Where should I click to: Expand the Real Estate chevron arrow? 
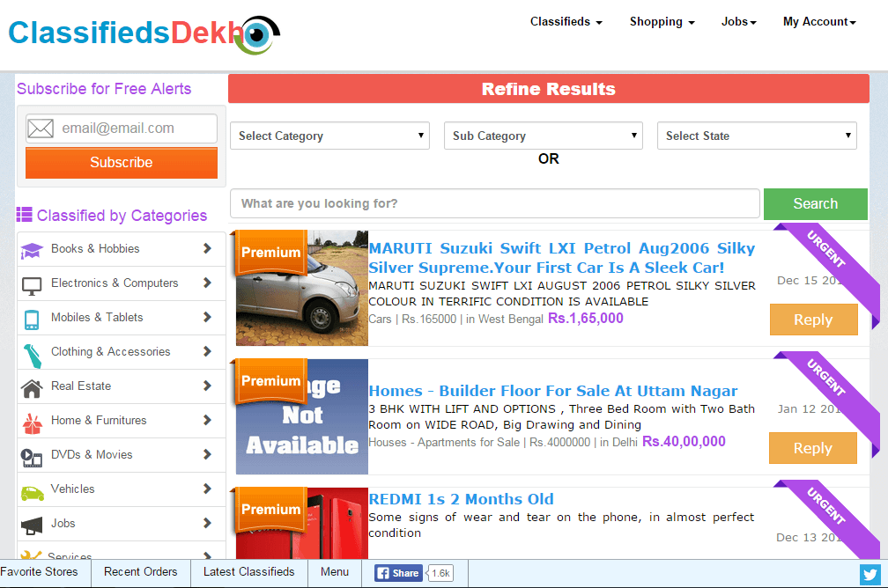(x=207, y=386)
